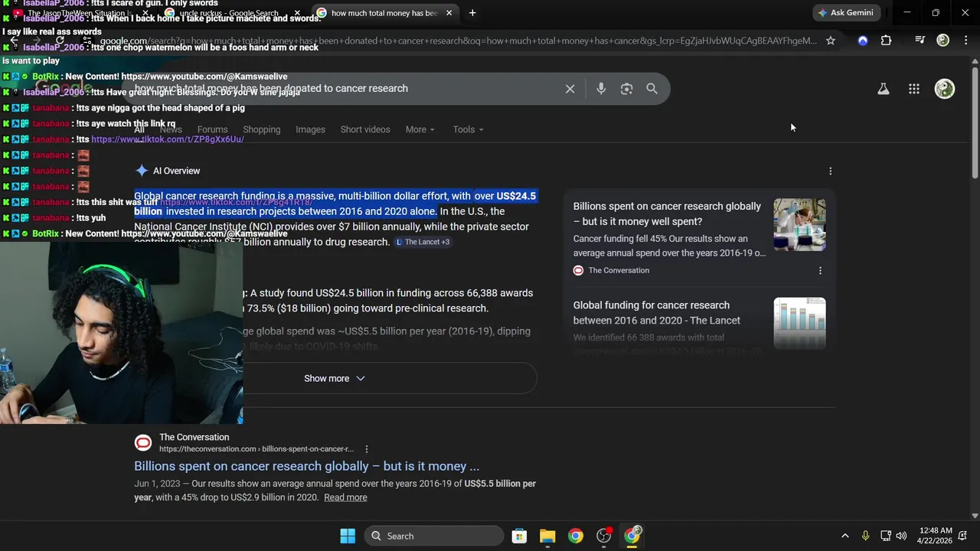
Task: Open clock and calendar at 12:48 AM
Action: point(936,536)
